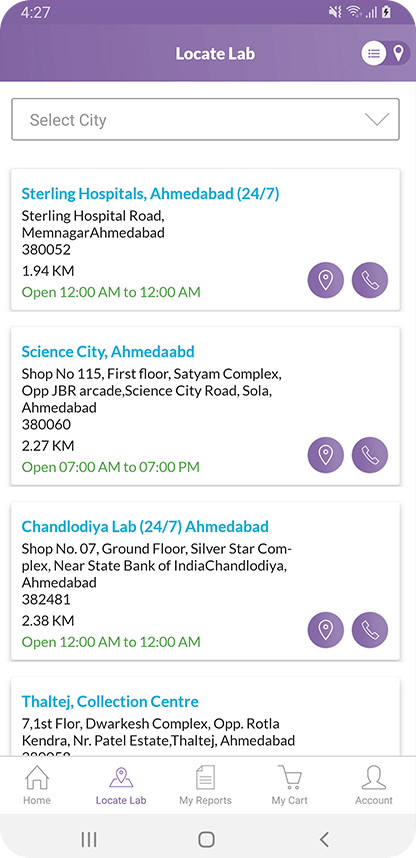Tap Android recent apps button
The image size is (416, 858).
click(x=89, y=839)
